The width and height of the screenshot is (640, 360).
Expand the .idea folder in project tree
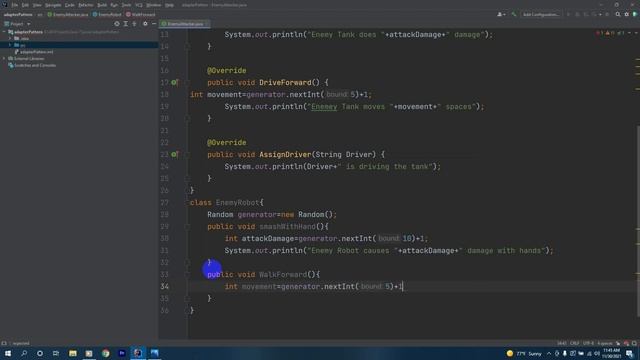pyautogui.click(x=10, y=38)
